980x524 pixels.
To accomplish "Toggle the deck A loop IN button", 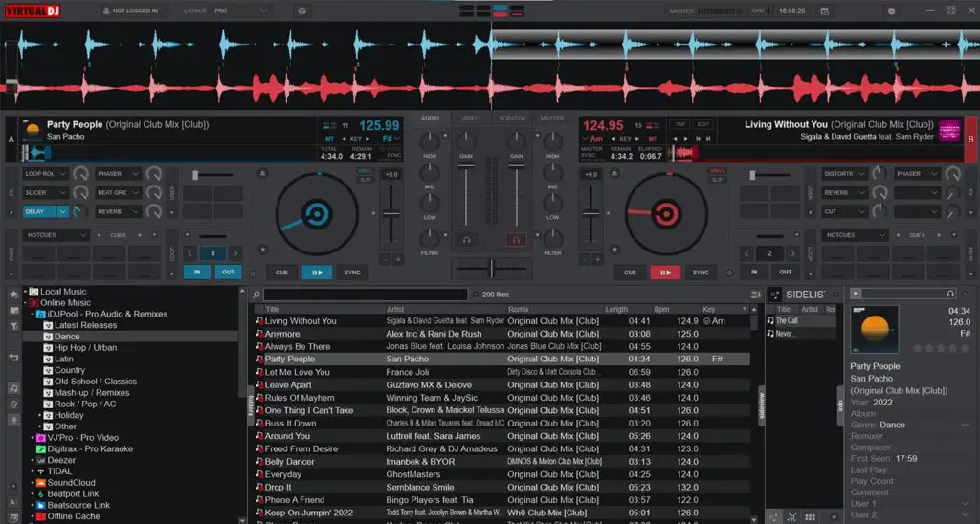I will pyautogui.click(x=197, y=273).
